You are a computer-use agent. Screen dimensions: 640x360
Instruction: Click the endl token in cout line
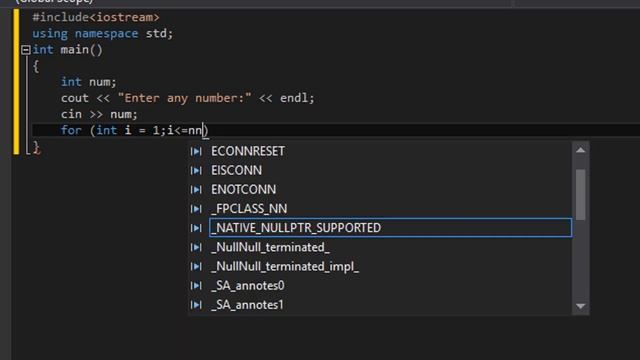pos(294,98)
